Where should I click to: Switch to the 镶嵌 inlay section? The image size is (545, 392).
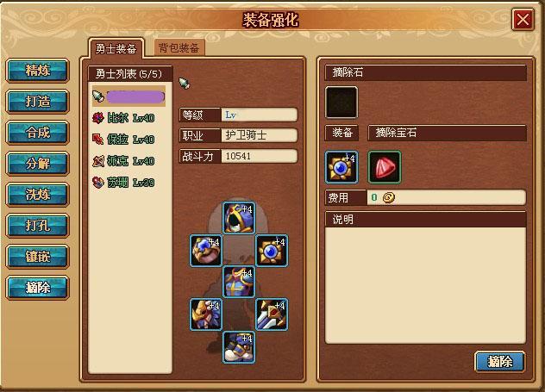tap(38, 257)
